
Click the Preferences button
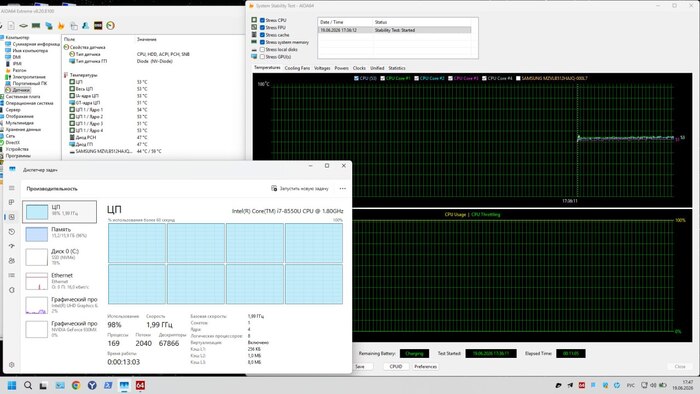point(425,366)
